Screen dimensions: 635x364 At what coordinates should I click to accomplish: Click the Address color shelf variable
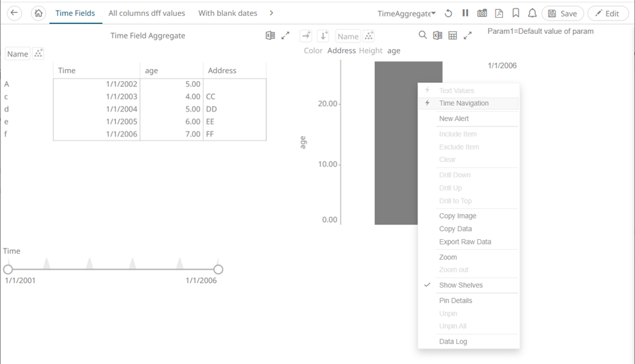[x=341, y=50]
